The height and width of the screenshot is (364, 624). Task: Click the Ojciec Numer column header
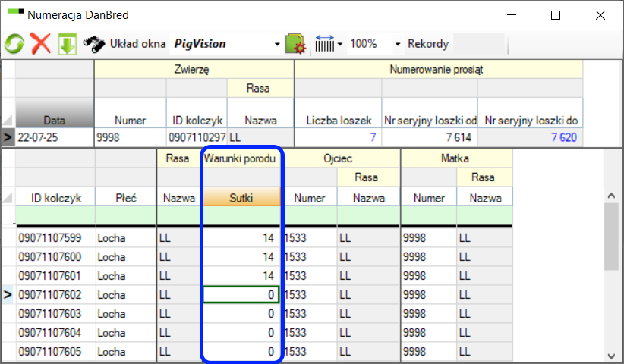(309, 196)
